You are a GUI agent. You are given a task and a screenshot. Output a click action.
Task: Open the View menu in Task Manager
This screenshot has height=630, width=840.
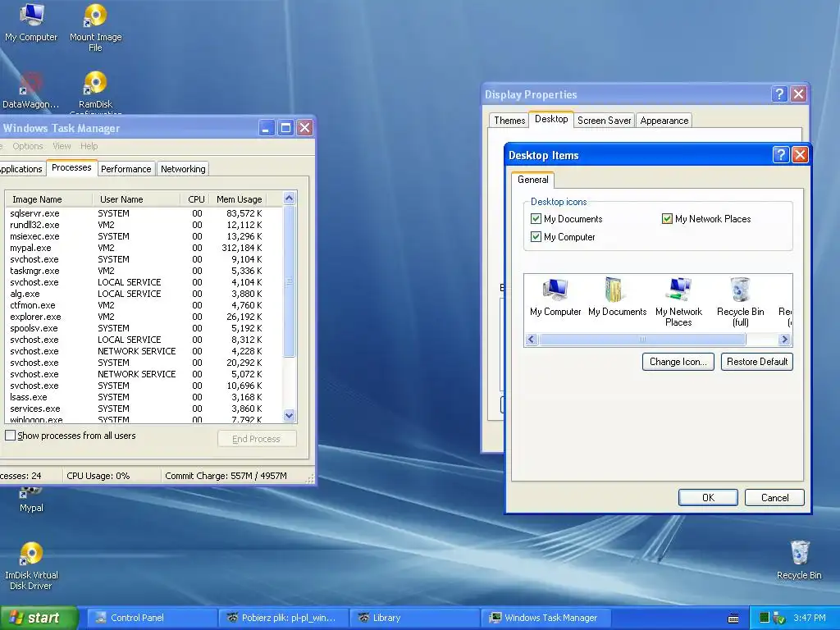(62, 146)
